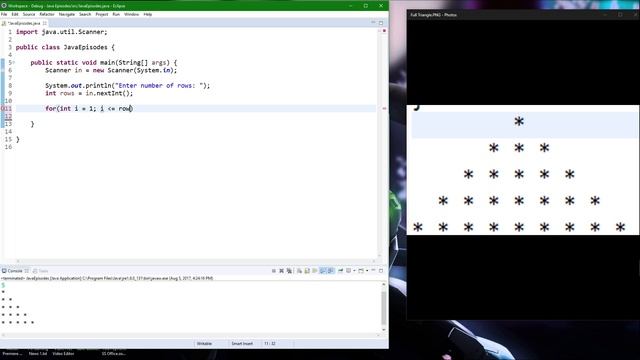Open the Premiere item on the taskbar
640x360 pixels.
(12, 353)
